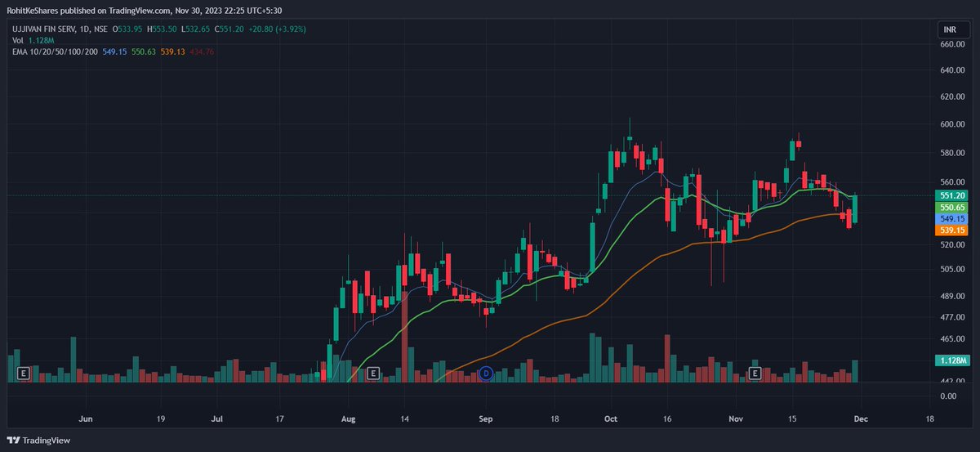Click the open value O533.95
The image size is (980, 452).
128,29
